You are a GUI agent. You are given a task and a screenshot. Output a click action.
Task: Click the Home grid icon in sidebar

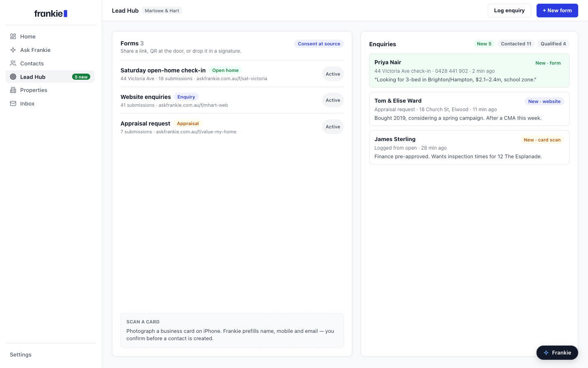coord(13,36)
